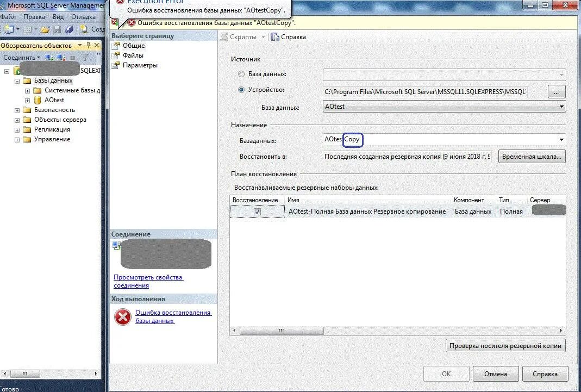Click the Disconnect icon in Object Explorer
The width and height of the screenshot is (581, 392).
(61, 58)
